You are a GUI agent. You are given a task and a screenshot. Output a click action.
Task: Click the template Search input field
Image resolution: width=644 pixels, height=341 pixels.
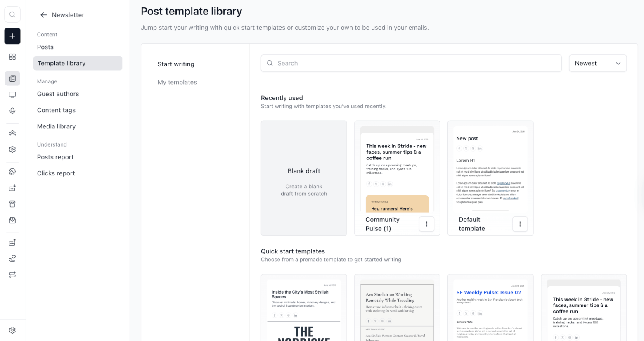[x=411, y=63]
